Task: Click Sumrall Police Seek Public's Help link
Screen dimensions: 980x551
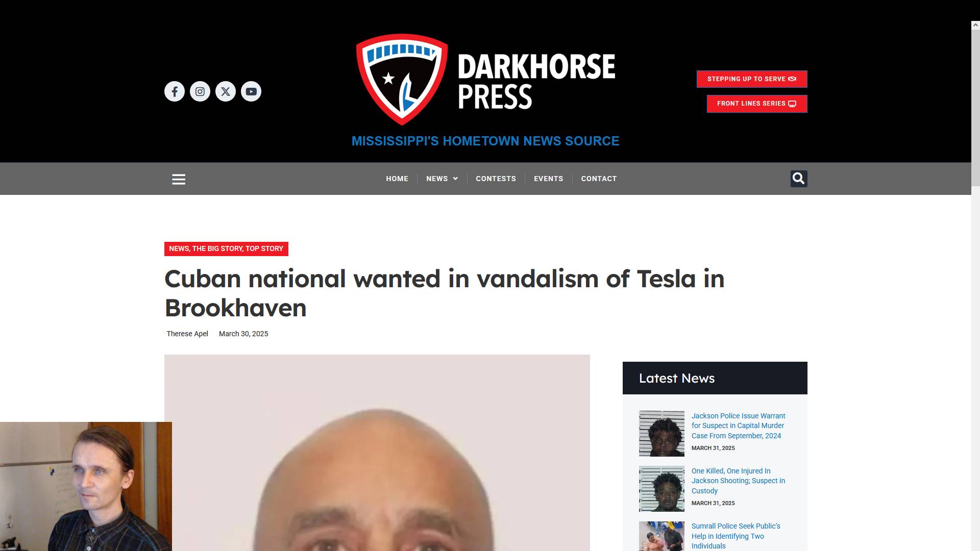Action: coord(736,536)
